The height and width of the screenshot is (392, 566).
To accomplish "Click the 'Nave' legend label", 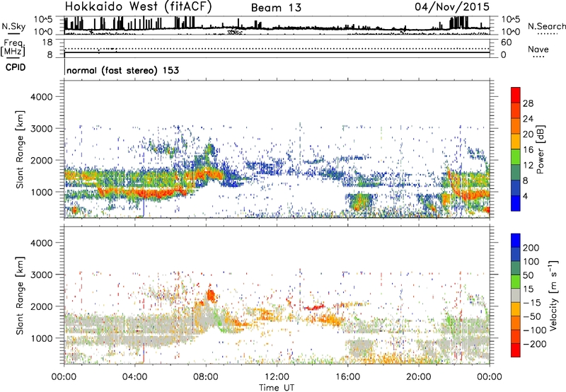I will (x=538, y=50).
